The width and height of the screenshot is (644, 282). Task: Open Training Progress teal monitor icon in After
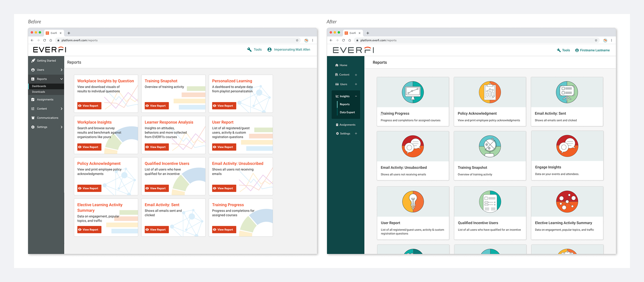[x=413, y=92]
